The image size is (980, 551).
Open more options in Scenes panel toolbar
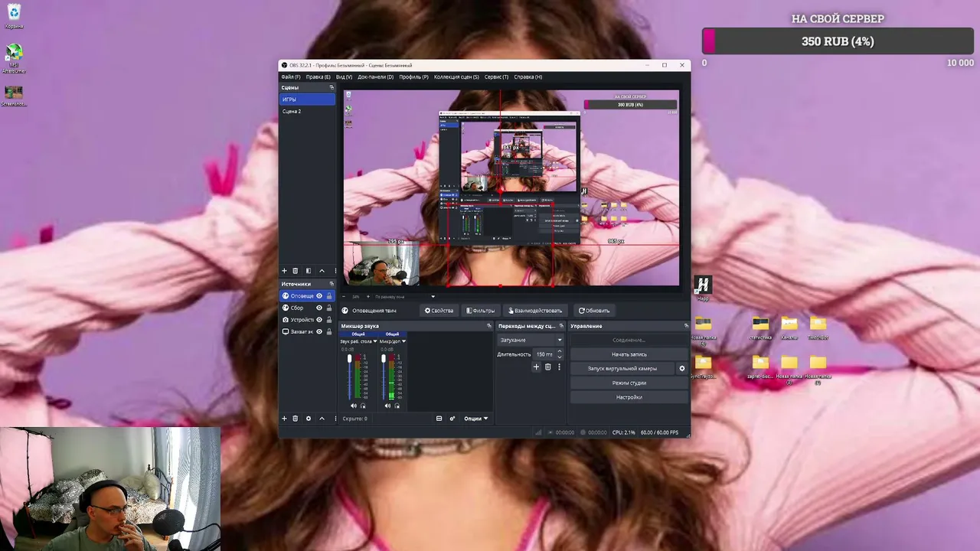pyautogui.click(x=334, y=271)
